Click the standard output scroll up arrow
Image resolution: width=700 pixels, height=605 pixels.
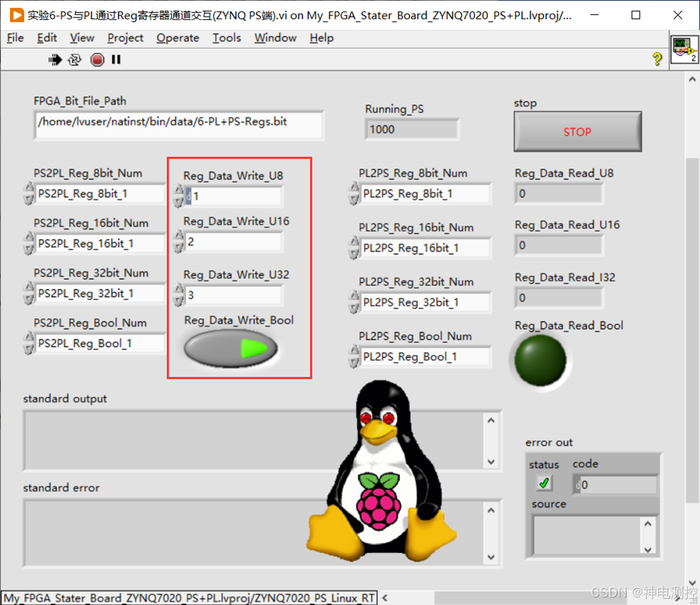coord(491,420)
